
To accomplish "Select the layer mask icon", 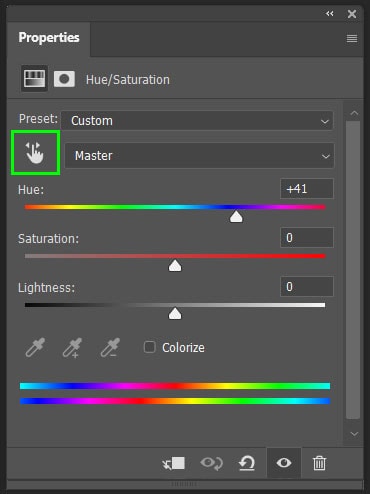I will pyautogui.click(x=64, y=79).
